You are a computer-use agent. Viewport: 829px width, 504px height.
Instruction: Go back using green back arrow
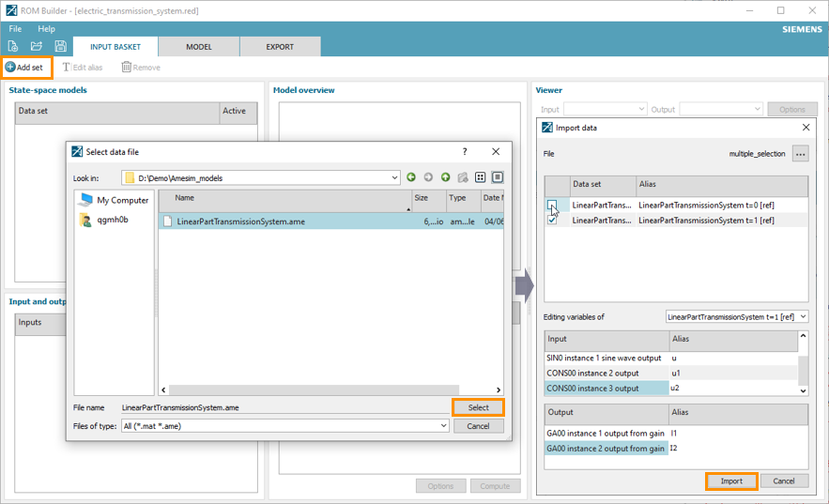click(x=411, y=177)
